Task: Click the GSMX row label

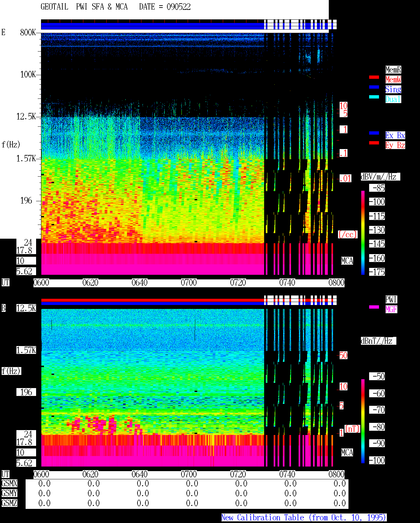Action: (x=10, y=483)
